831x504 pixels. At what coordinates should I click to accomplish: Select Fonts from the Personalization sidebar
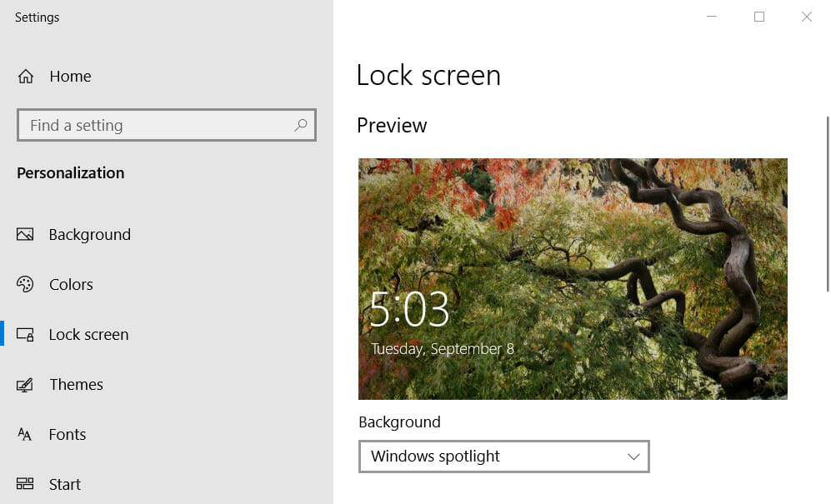pos(68,434)
